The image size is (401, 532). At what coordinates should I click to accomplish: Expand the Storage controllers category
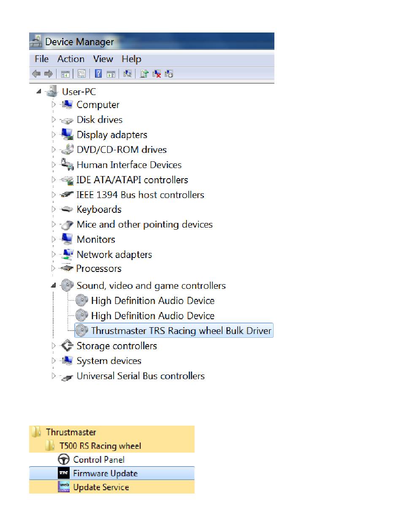54,345
